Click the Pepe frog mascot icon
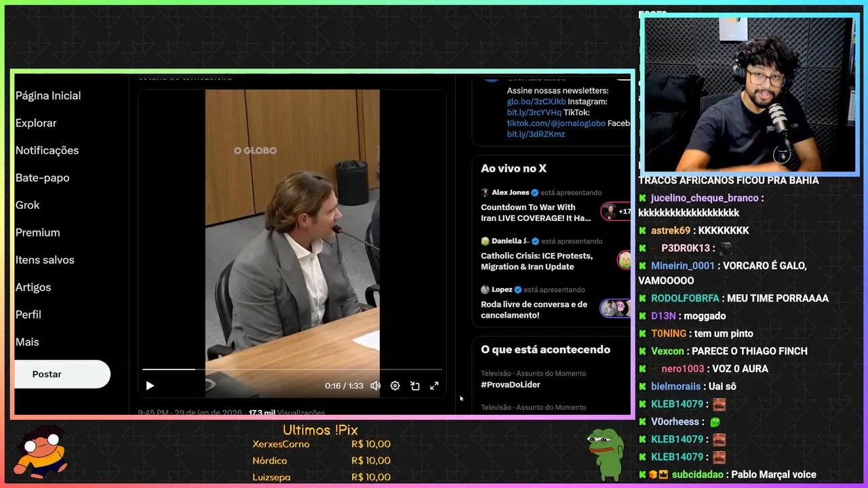Screen dimensions: 868x488 click(x=606, y=455)
